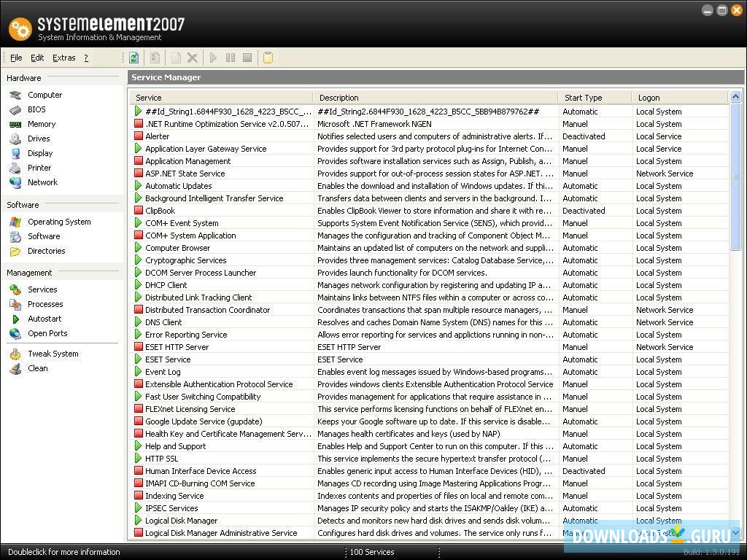Image resolution: width=747 pixels, height=560 pixels.
Task: Open the Edit menu
Action: tap(37, 58)
